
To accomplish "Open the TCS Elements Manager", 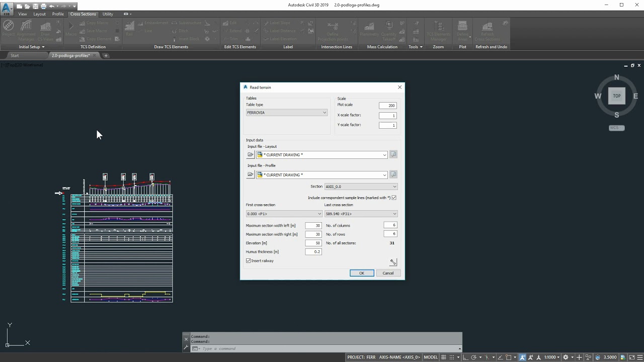I will click(438, 30).
